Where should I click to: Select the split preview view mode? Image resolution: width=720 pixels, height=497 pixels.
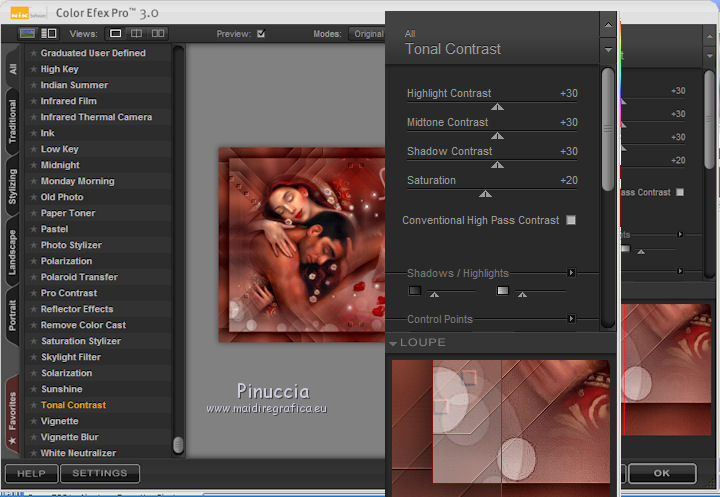click(136, 34)
